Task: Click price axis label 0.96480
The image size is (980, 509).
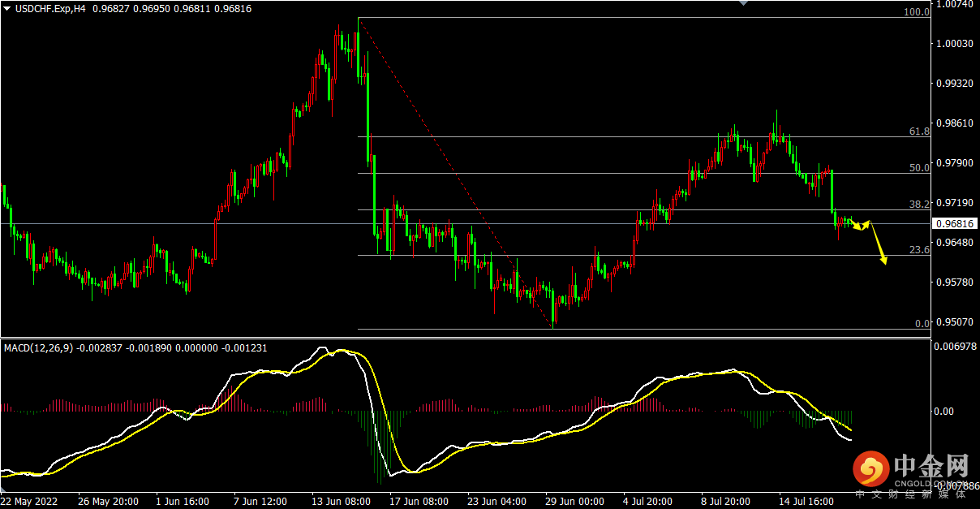Action: point(954,242)
